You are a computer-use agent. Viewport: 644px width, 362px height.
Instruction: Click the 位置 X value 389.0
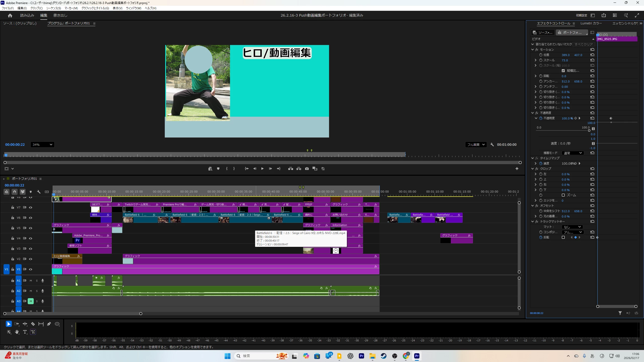565,55
